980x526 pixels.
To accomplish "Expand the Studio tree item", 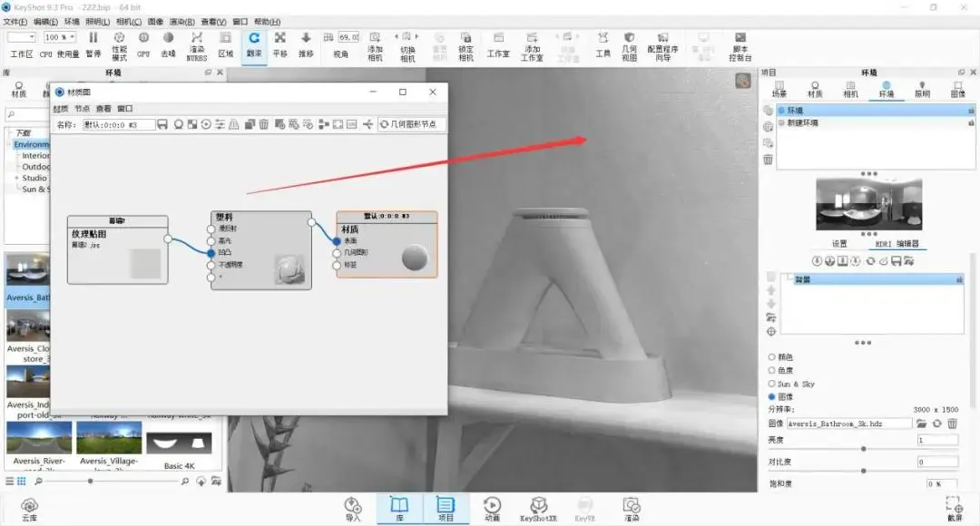I will pyautogui.click(x=17, y=178).
